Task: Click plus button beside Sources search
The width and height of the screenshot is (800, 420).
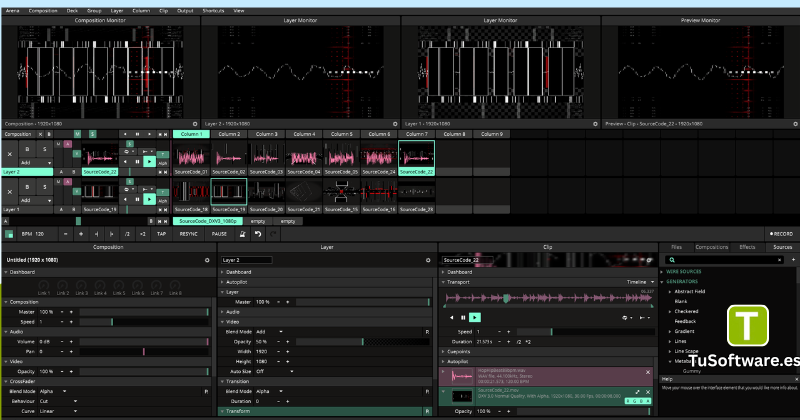Action: 793,260
